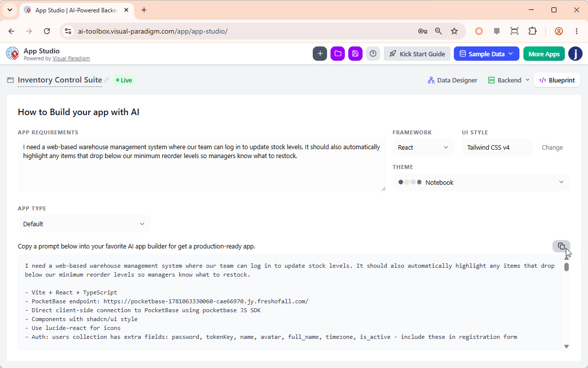The height and width of the screenshot is (368, 588).
Task: Open the Chrome profile icon
Action: click(x=559, y=31)
